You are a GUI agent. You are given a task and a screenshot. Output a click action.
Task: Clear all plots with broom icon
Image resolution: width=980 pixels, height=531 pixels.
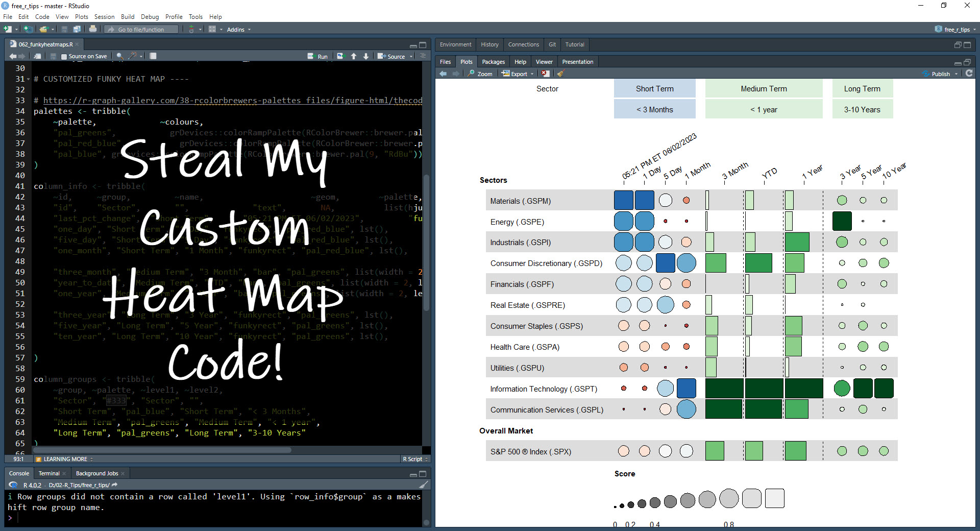[560, 74]
